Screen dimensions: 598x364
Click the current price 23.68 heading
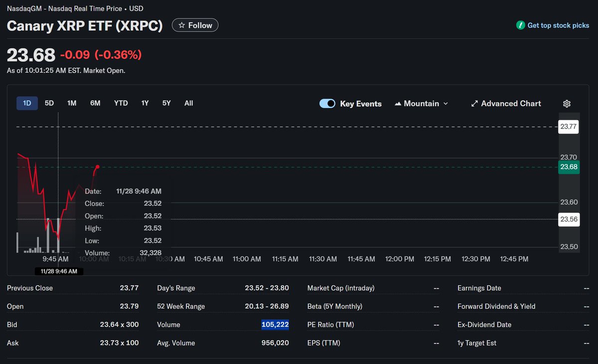(31, 55)
